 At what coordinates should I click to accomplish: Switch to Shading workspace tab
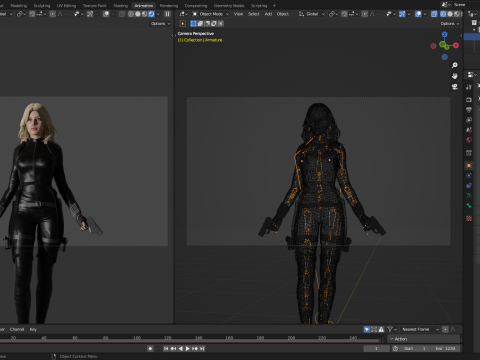click(x=120, y=6)
